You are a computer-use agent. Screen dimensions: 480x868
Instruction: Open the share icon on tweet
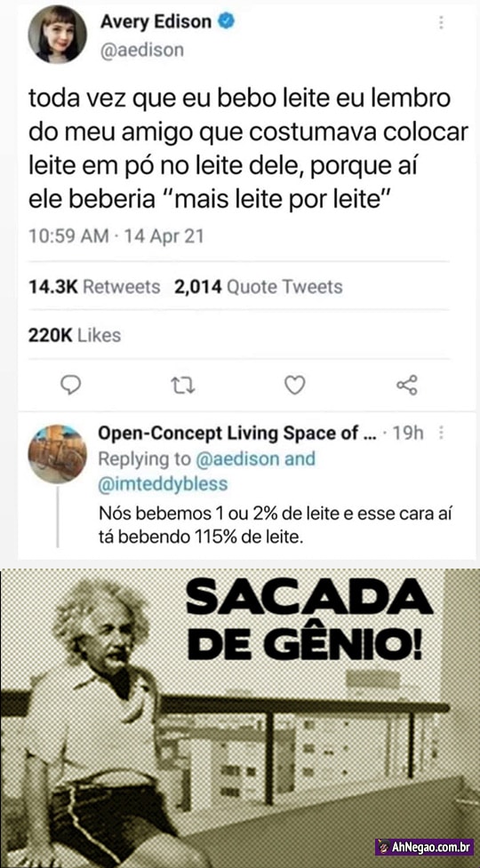[x=407, y=385]
